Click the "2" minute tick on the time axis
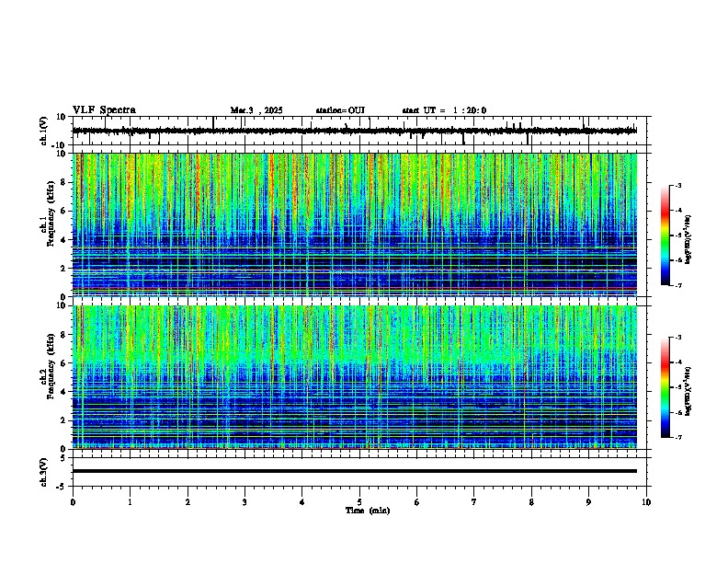The image size is (728, 563). pos(188,502)
